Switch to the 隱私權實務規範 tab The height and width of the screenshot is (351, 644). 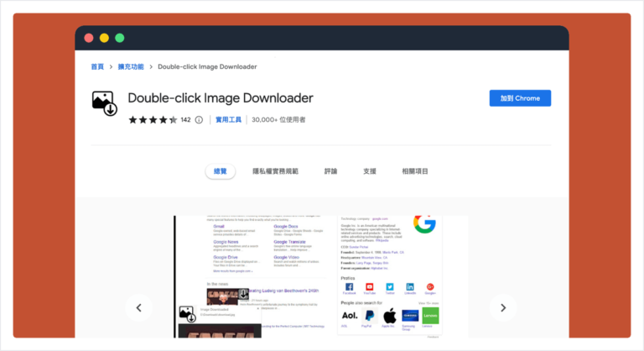point(275,171)
